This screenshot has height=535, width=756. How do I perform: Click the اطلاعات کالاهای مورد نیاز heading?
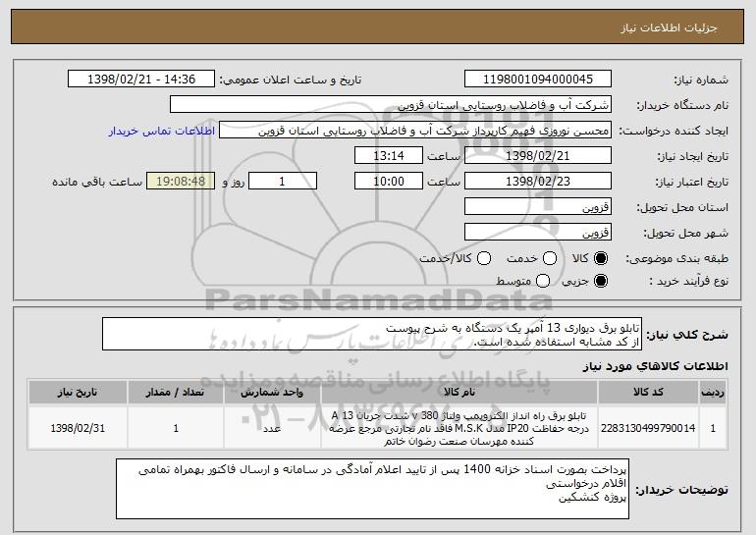click(x=655, y=366)
